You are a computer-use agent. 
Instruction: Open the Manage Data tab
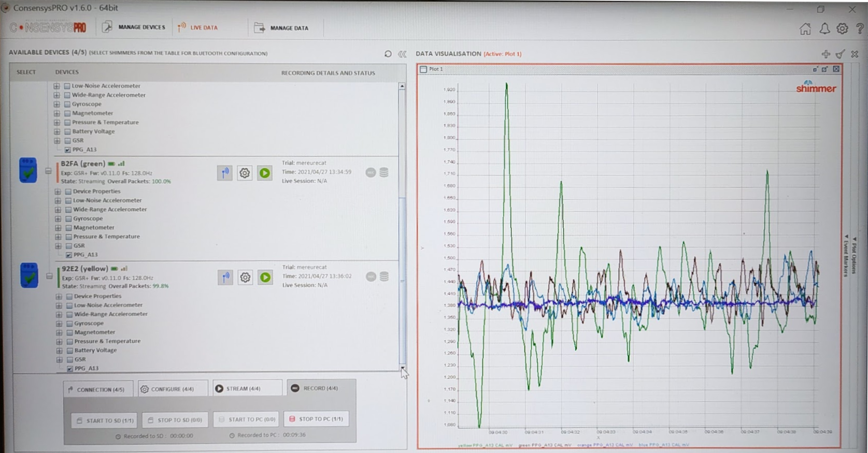(x=282, y=28)
